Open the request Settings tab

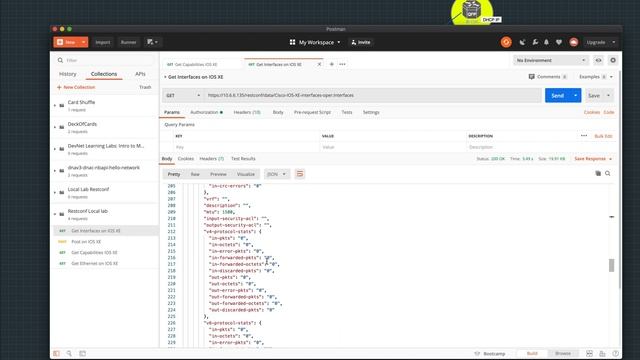pos(371,112)
